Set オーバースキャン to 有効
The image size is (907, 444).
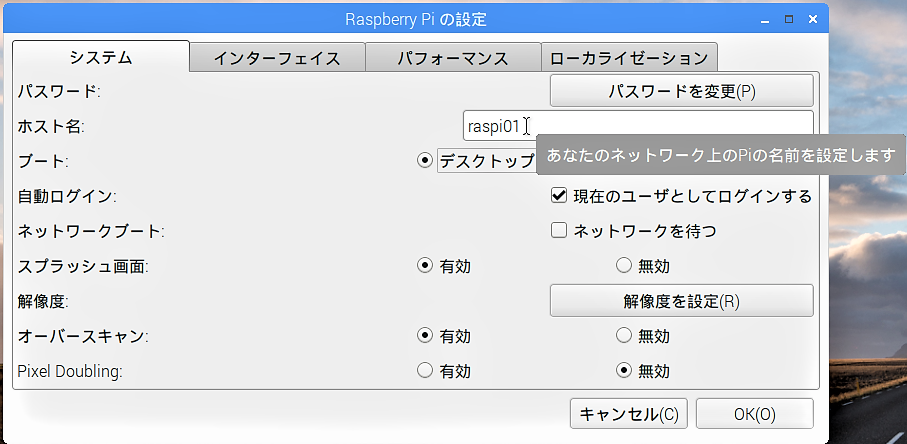[x=425, y=335]
